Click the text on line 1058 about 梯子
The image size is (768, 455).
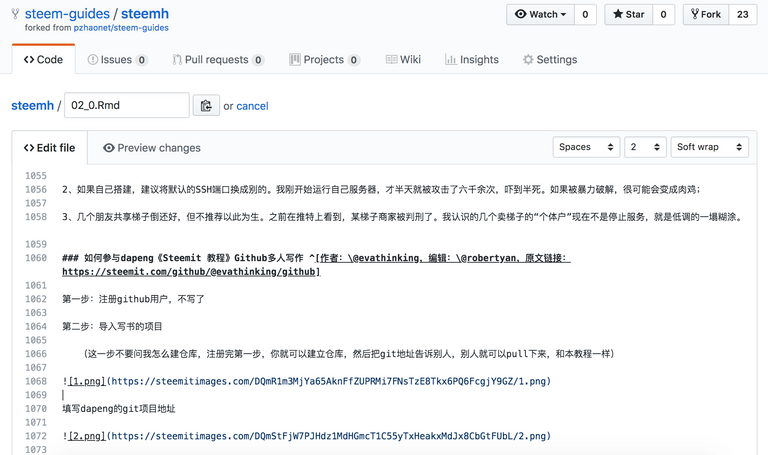pos(402,217)
